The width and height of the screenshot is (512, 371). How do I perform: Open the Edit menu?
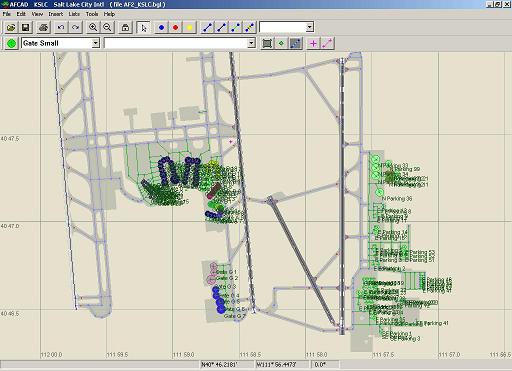click(21, 14)
